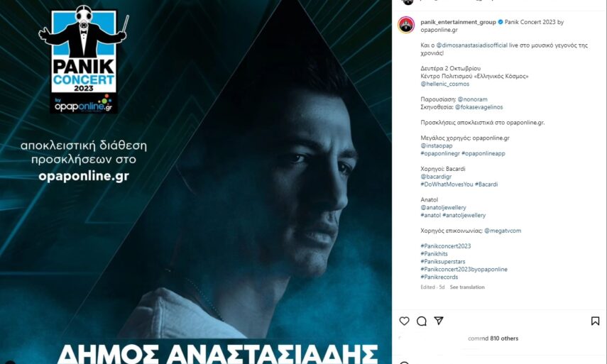Open the @bacardigr mention
Viewport: 607px width, 364px height.
(436, 177)
